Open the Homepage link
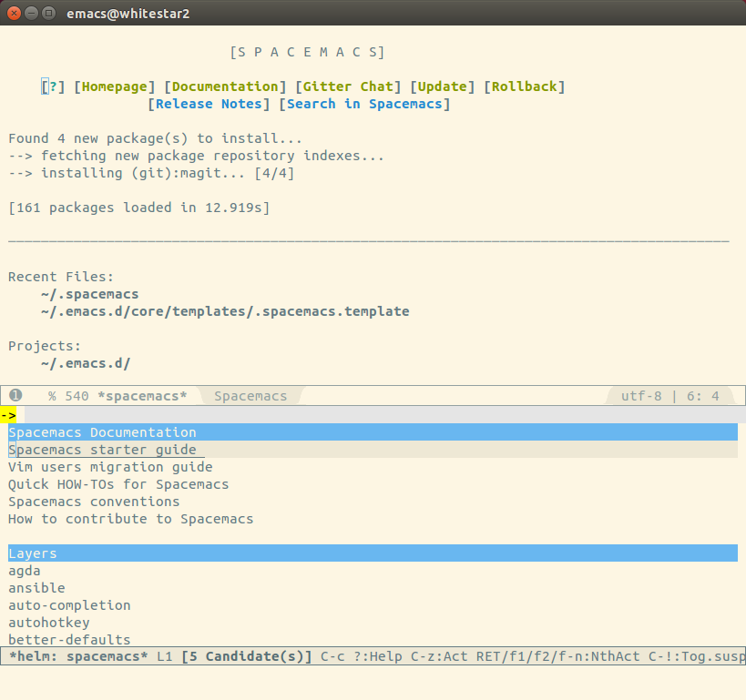Image resolution: width=746 pixels, height=700 pixels. 115,86
